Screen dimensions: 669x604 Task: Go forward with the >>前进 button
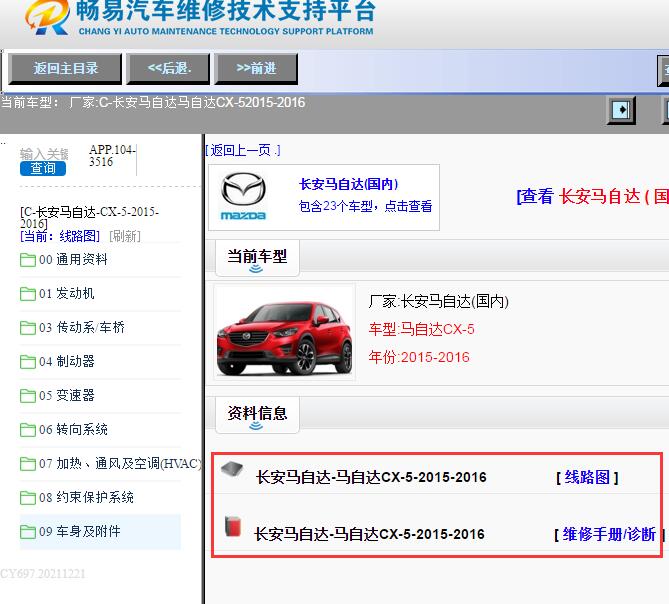(256, 69)
